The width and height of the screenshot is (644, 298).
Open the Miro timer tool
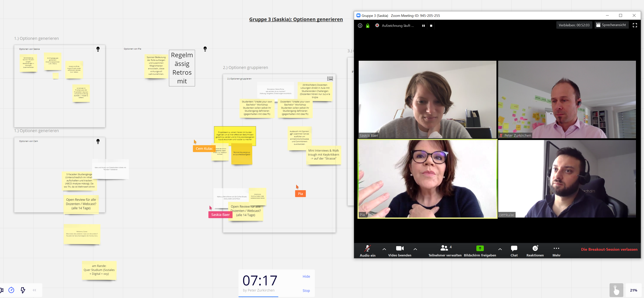pyautogui.click(x=11, y=290)
